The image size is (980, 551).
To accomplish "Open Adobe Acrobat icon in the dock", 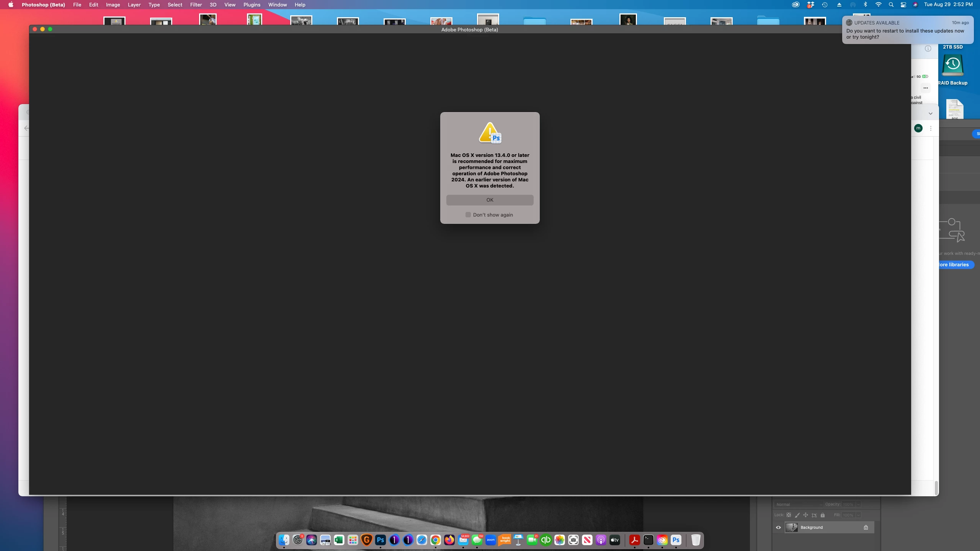I will [x=635, y=540].
